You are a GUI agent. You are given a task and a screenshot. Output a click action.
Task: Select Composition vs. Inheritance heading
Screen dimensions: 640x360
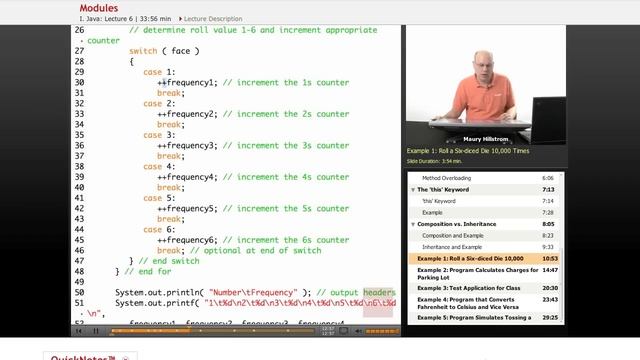457,224
